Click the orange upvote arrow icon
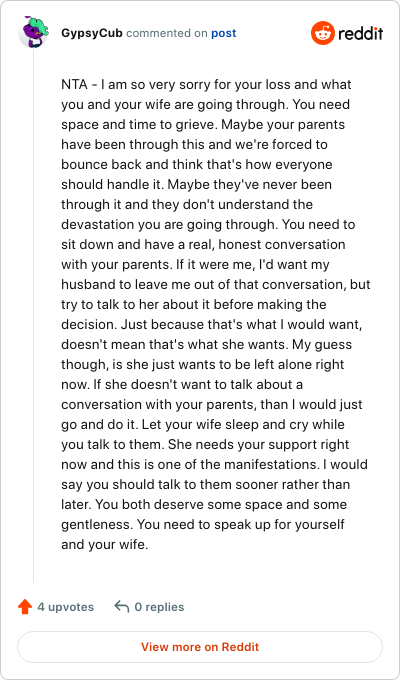The height and width of the screenshot is (680, 400). [x=25, y=607]
